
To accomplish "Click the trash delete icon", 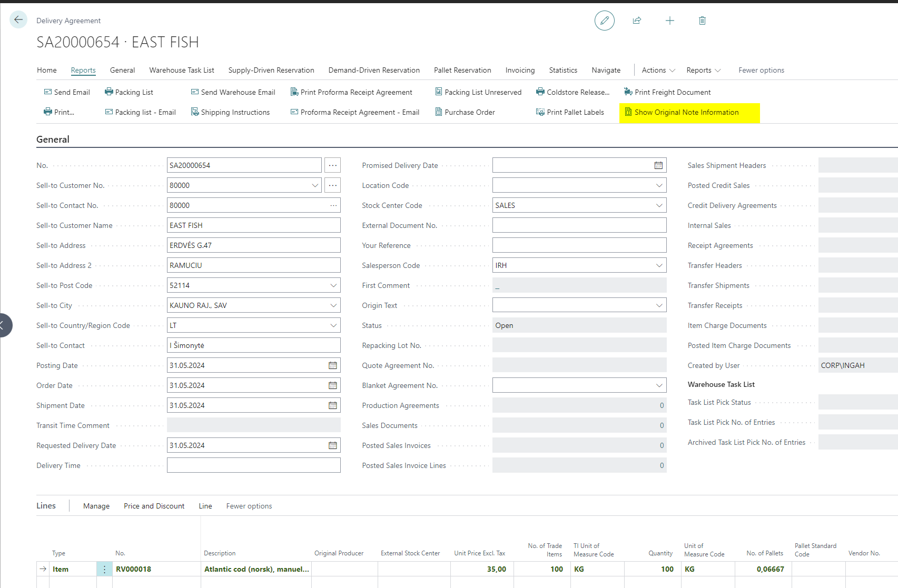I will 702,21.
